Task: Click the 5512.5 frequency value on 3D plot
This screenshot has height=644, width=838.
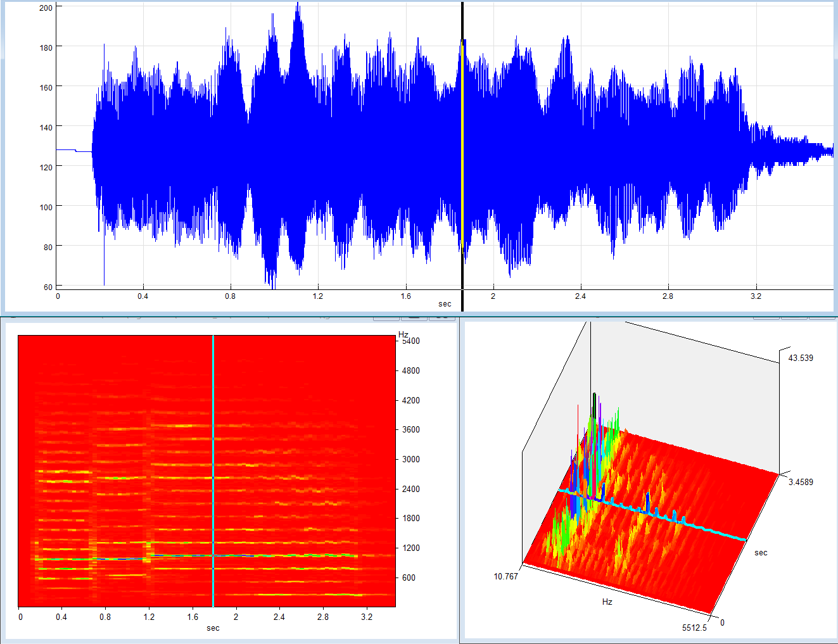Action: tap(694, 628)
